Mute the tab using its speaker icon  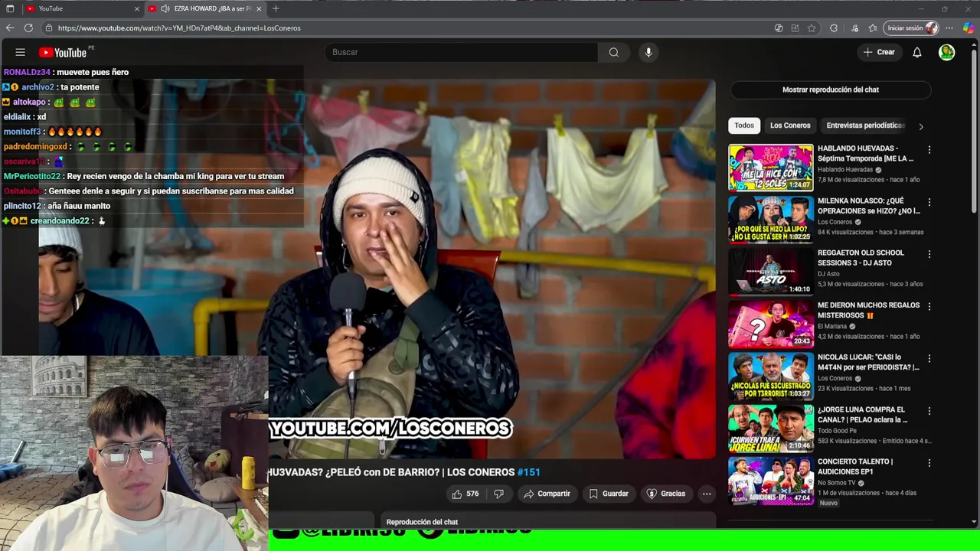pyautogui.click(x=165, y=8)
